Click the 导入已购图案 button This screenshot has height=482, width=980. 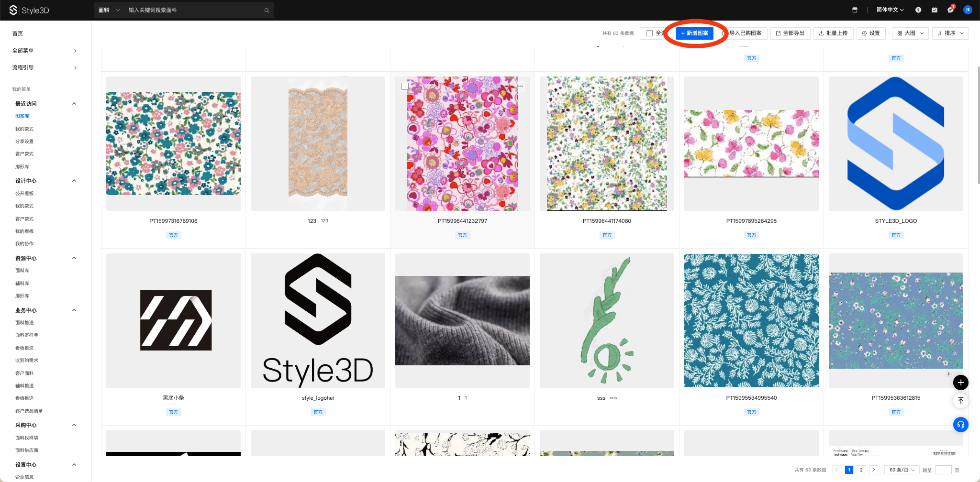743,33
